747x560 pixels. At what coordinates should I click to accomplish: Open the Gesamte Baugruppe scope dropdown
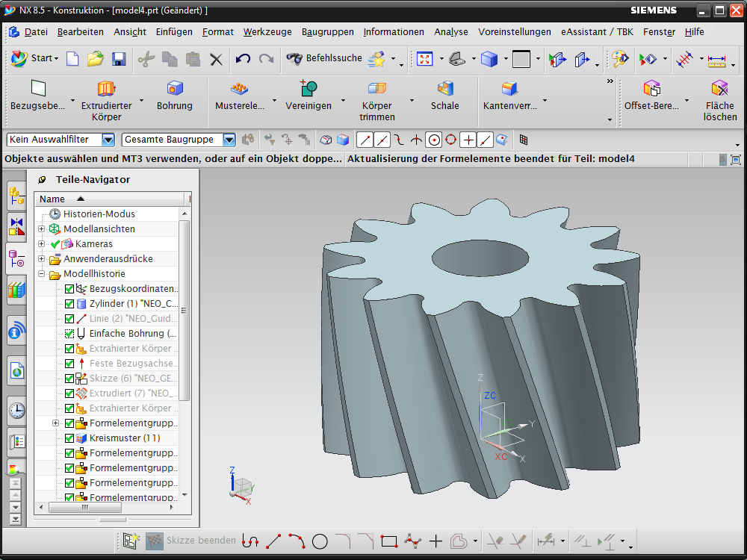[229, 140]
